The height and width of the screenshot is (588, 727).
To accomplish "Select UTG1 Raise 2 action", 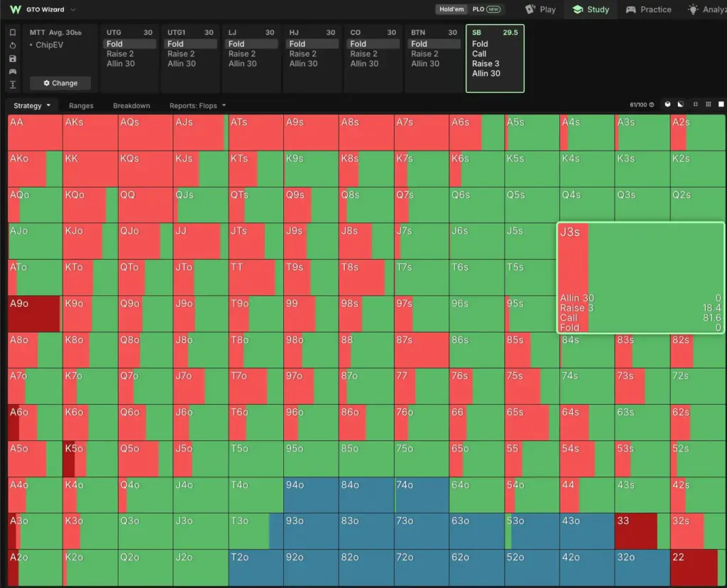I will (181, 54).
